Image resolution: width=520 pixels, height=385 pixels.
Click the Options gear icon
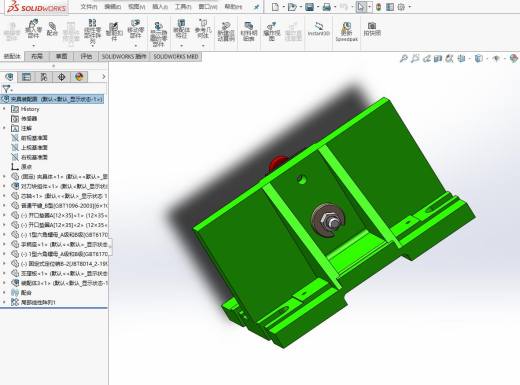(x=401, y=7)
